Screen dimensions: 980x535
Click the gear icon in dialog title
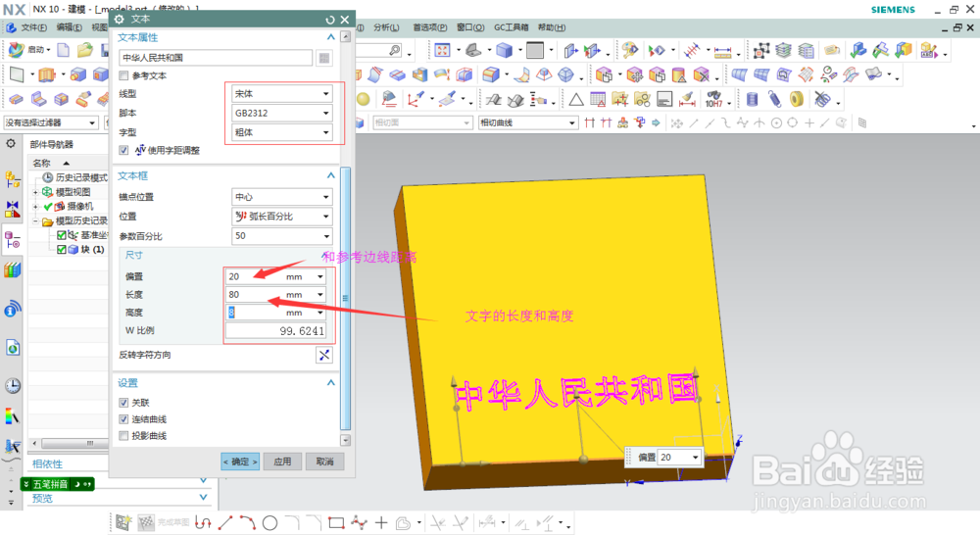click(x=120, y=20)
